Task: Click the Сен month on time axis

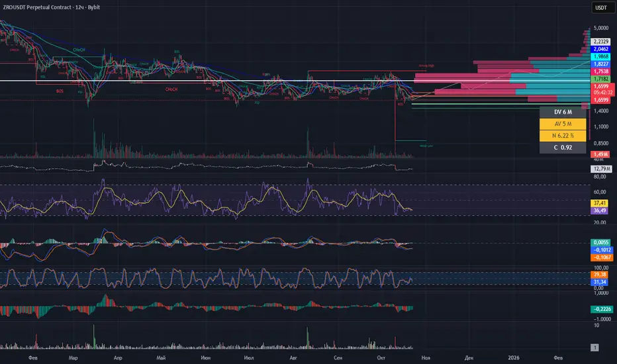Action: coord(338,357)
